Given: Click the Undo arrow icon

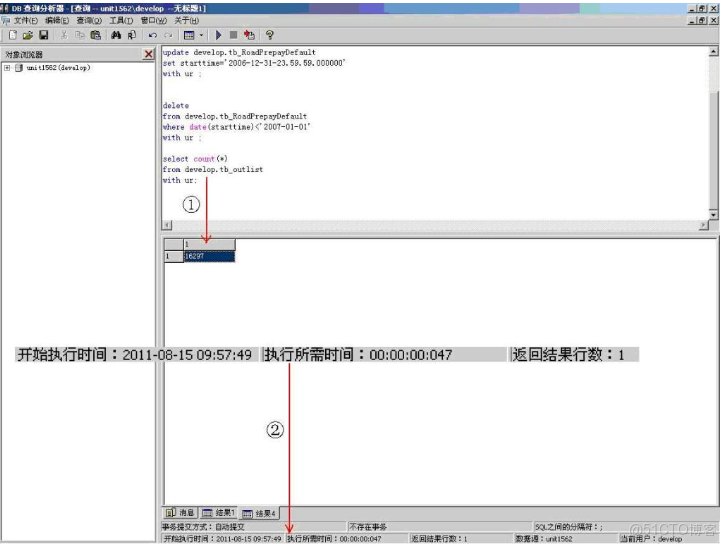Looking at the screenshot, I should (x=153, y=35).
